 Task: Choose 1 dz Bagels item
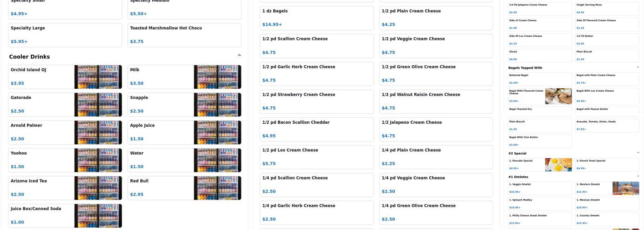[316, 18]
